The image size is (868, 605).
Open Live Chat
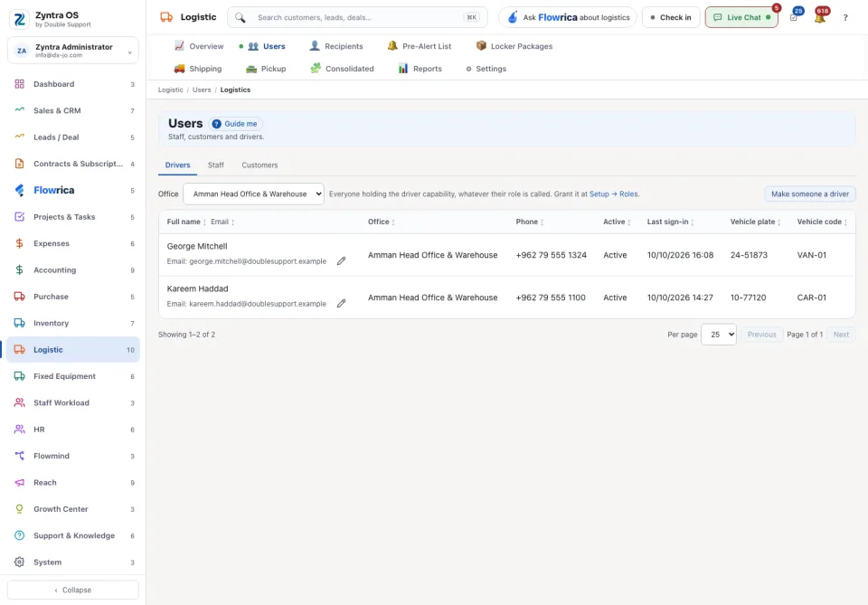click(x=741, y=17)
